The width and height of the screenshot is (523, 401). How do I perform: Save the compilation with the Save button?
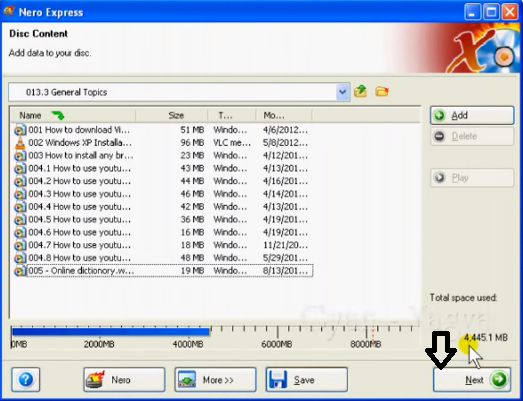(x=307, y=379)
